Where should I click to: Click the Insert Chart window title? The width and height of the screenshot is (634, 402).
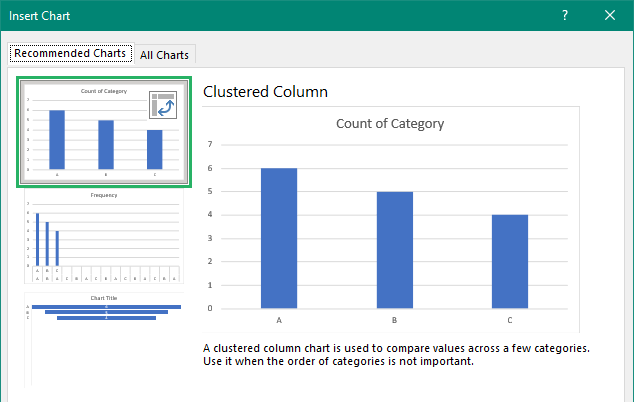point(40,16)
